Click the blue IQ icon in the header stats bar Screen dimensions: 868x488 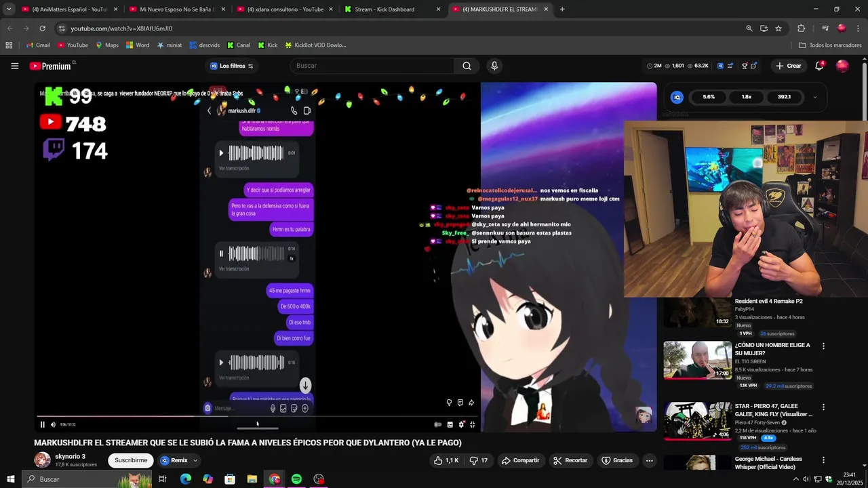720,66
